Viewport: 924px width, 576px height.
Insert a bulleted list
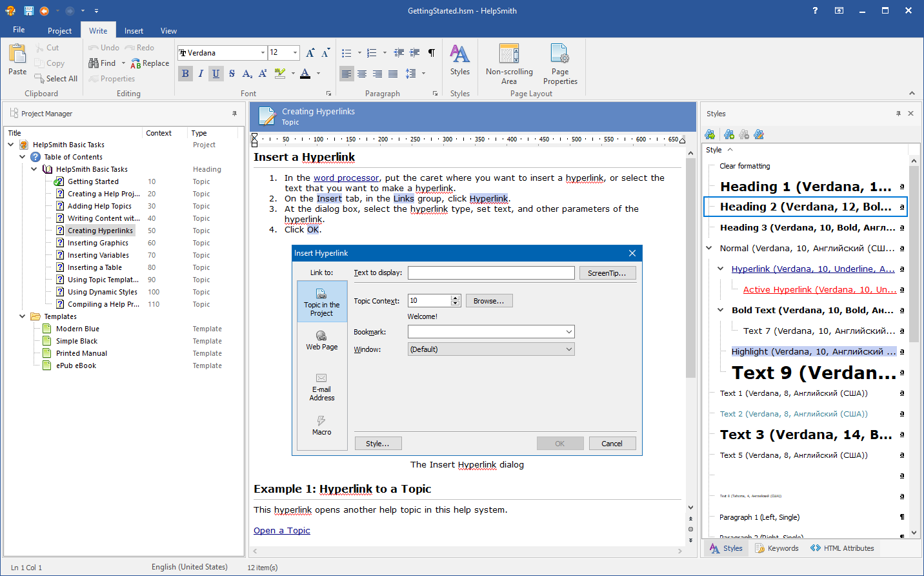(x=346, y=53)
